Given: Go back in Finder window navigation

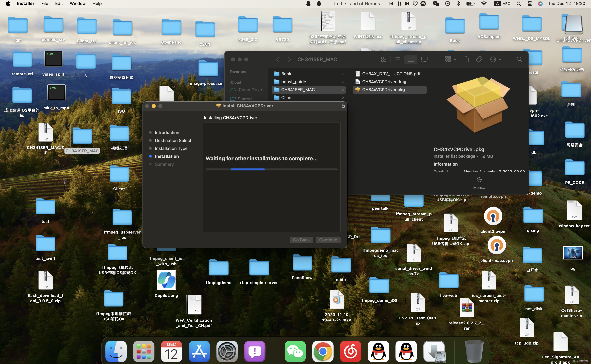Looking at the screenshot, I should coord(277,59).
